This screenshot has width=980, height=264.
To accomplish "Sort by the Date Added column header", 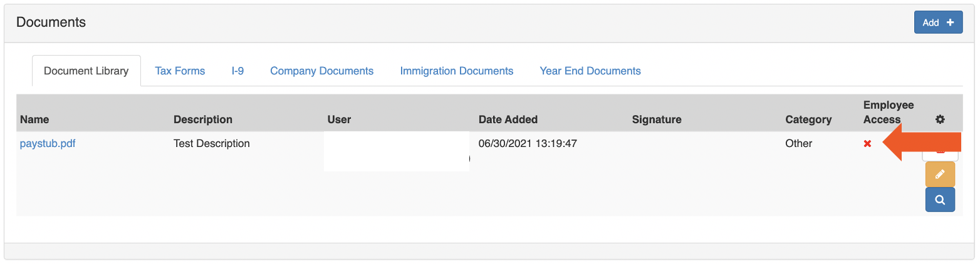I will click(508, 119).
